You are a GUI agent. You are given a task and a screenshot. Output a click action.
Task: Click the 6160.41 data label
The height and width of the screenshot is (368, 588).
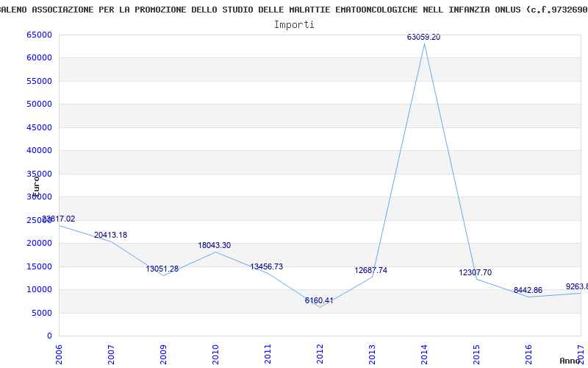[x=319, y=300]
